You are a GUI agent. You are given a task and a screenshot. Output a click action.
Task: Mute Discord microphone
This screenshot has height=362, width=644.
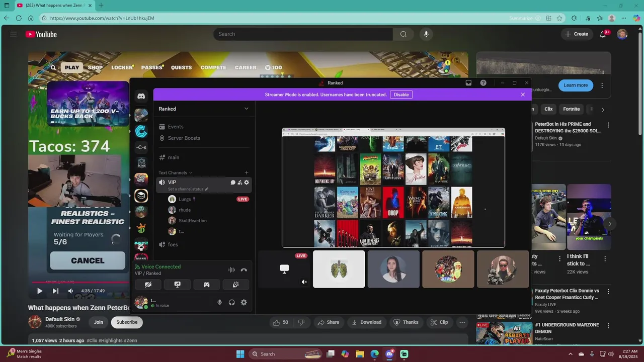point(219,302)
